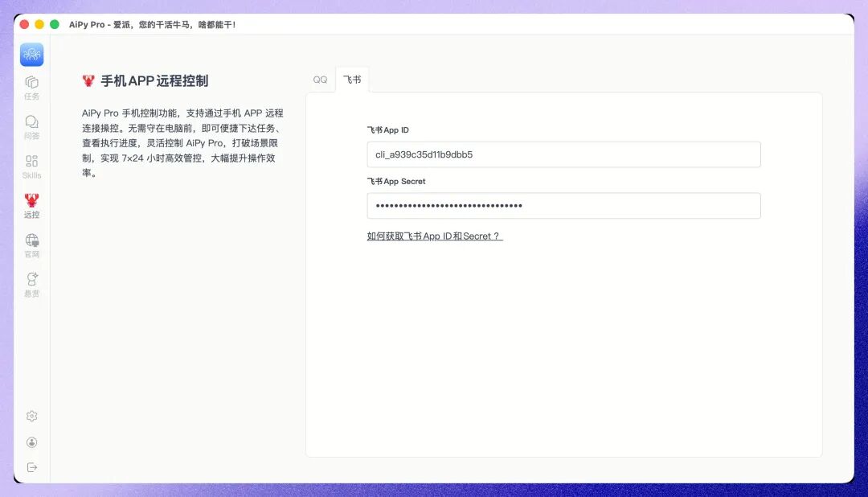Click the 手机 APP 远程控制 heading text
868x497 pixels.
(154, 81)
